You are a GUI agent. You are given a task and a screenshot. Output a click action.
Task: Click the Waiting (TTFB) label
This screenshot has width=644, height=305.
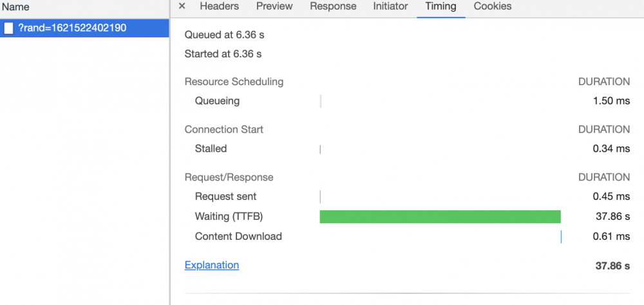click(229, 217)
